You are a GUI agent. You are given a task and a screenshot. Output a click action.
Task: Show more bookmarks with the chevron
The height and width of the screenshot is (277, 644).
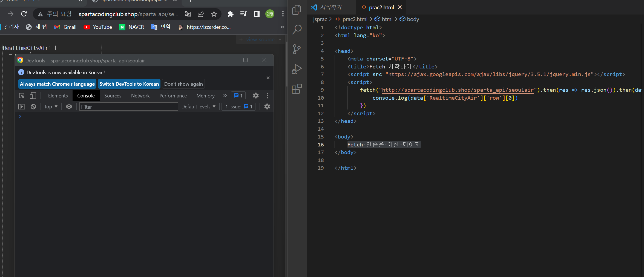pos(282,27)
